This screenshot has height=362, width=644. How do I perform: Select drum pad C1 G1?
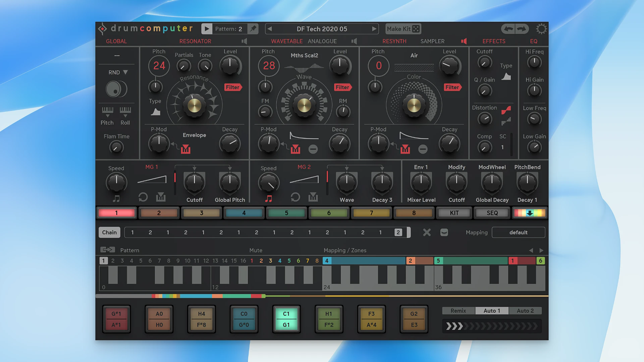click(286, 319)
